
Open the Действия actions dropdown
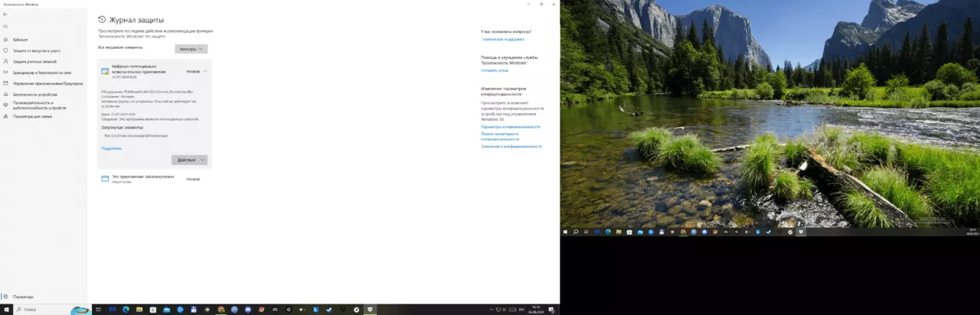pyautogui.click(x=190, y=160)
